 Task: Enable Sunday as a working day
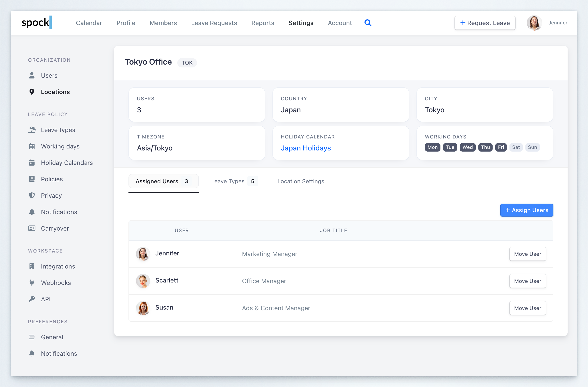533,147
